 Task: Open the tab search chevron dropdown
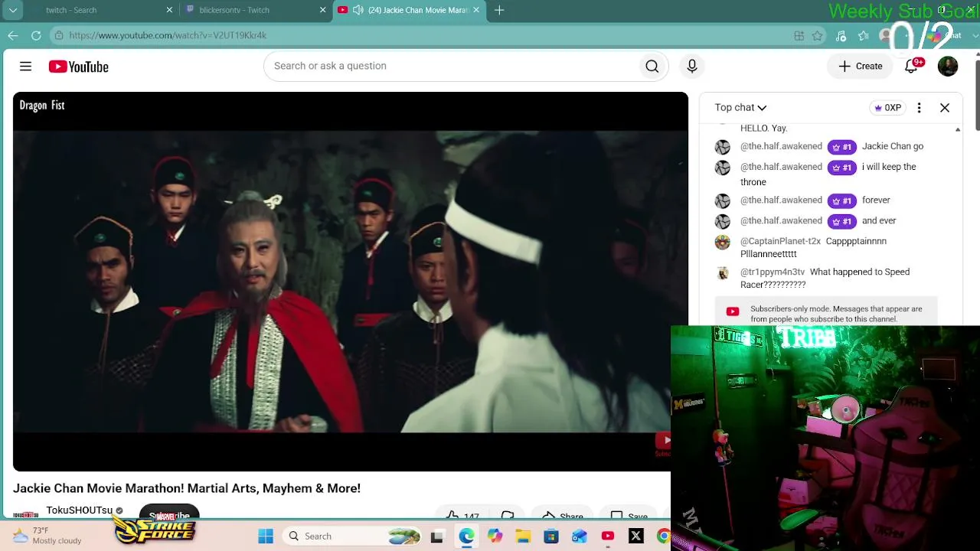13,10
